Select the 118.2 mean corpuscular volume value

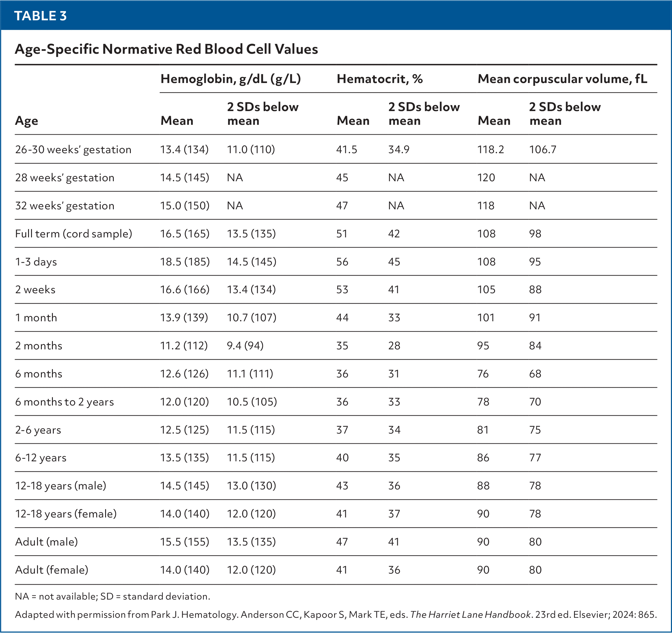(x=490, y=150)
